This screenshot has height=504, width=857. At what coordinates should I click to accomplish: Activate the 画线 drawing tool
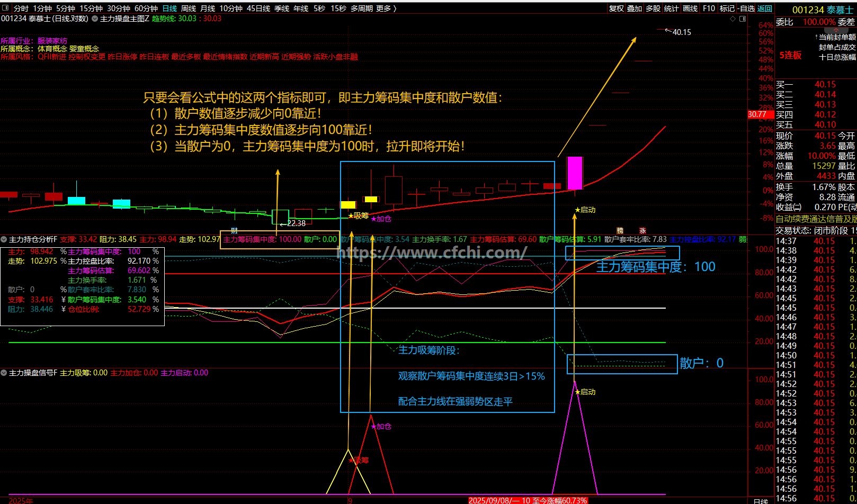pyautogui.click(x=690, y=8)
